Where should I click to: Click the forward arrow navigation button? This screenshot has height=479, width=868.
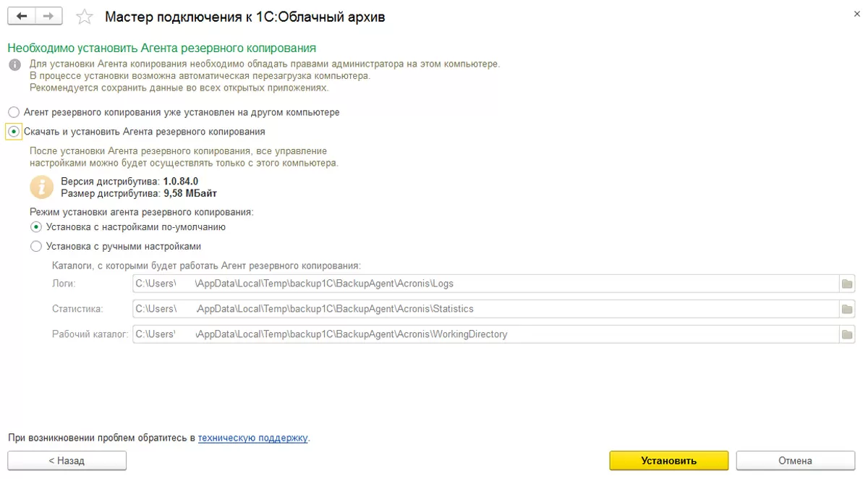[x=48, y=16]
